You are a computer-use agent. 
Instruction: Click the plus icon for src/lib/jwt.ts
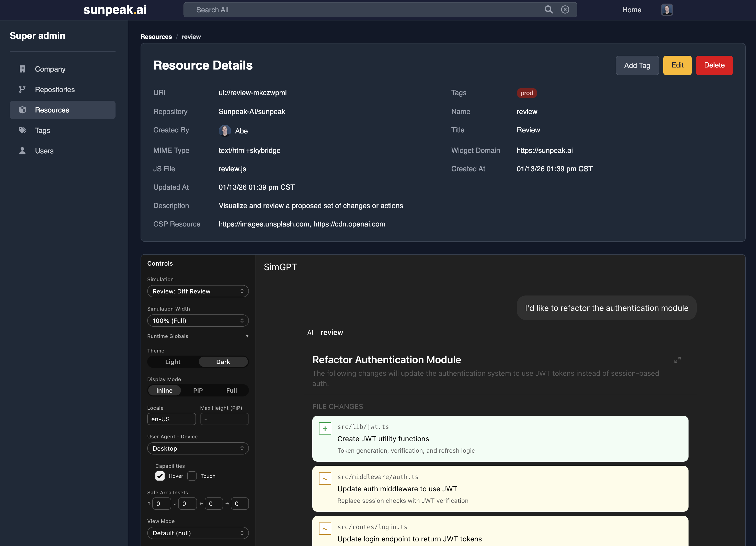(325, 429)
